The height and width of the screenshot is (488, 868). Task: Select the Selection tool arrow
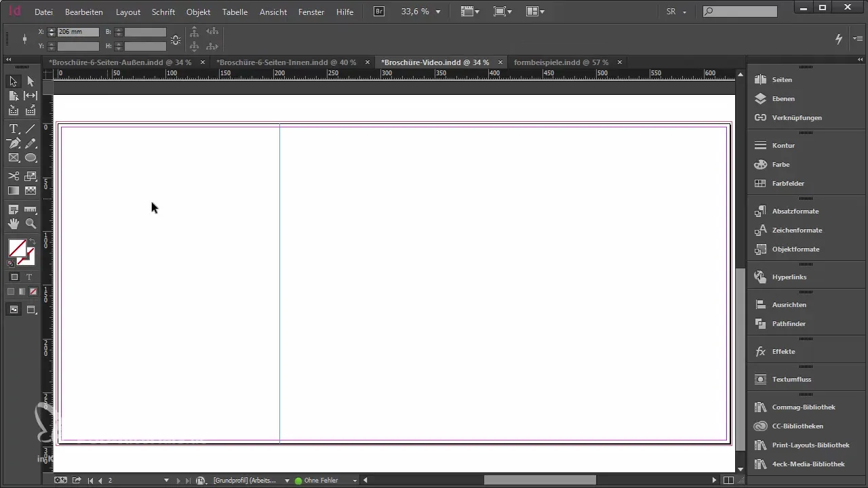coord(14,81)
